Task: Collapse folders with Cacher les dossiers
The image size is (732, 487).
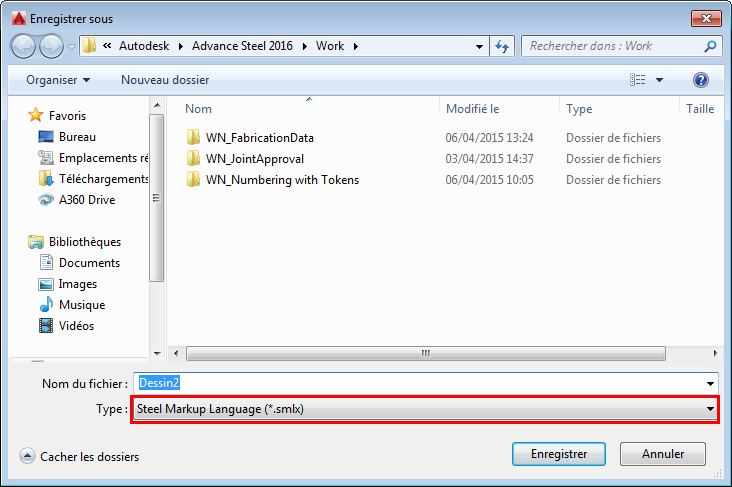Action: click(79, 456)
